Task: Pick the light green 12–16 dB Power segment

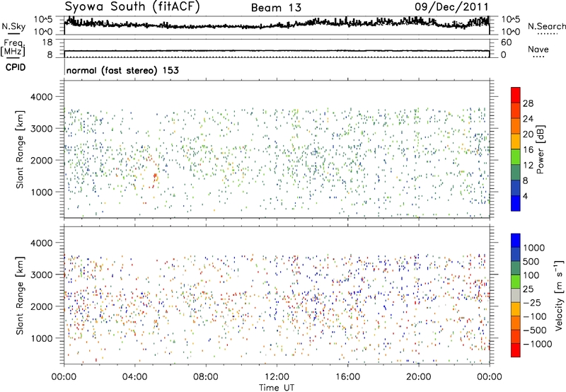Action: pos(516,157)
